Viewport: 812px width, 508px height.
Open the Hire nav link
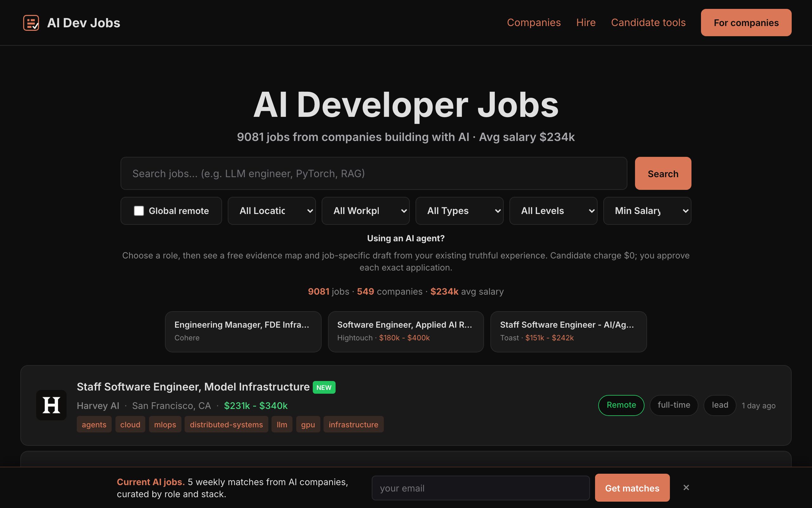[x=586, y=23]
